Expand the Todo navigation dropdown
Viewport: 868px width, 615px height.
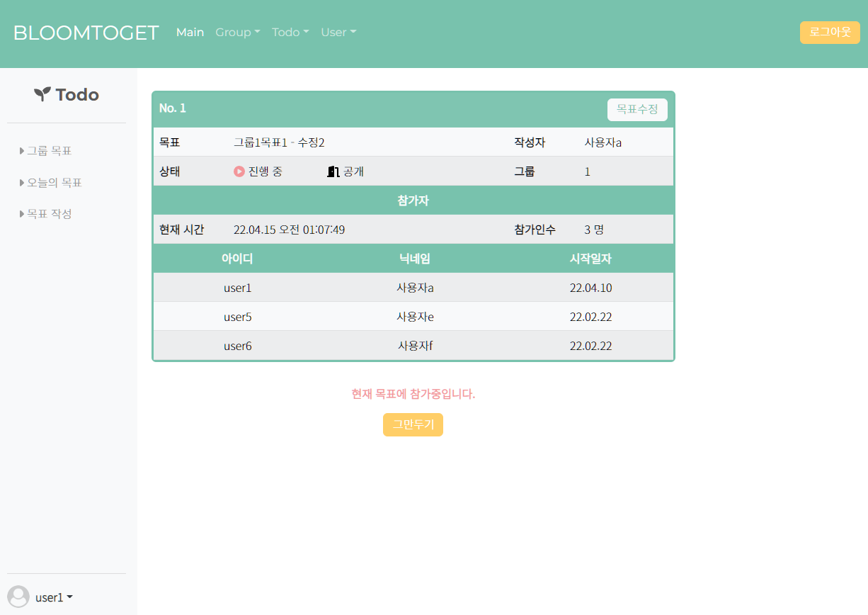[290, 33]
